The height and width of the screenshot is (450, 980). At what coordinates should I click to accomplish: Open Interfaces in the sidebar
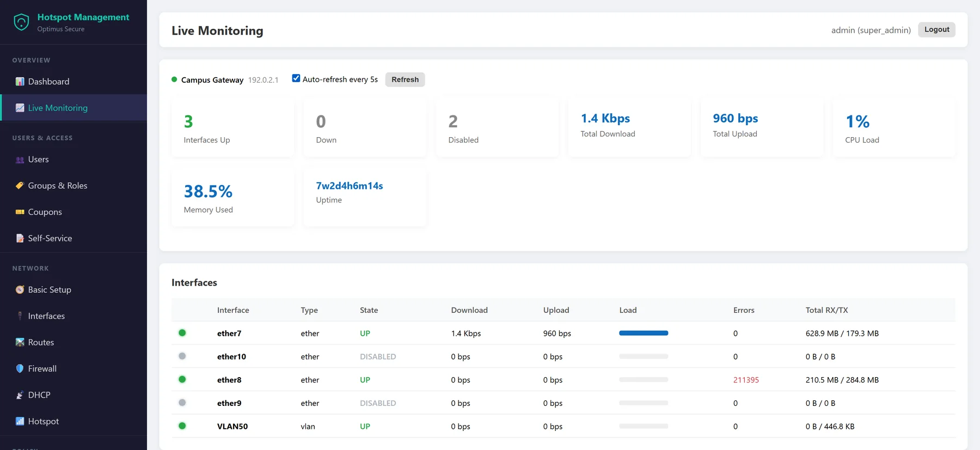coord(73,316)
